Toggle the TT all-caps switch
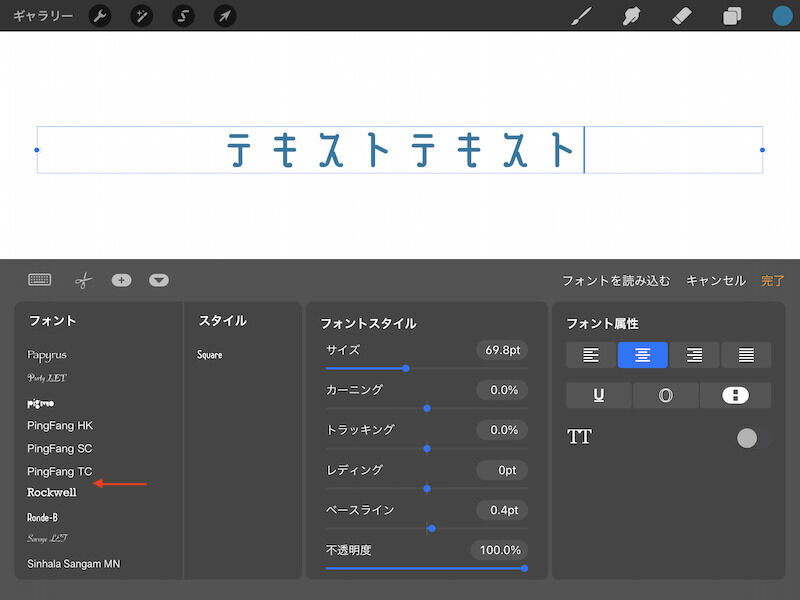 (754, 438)
